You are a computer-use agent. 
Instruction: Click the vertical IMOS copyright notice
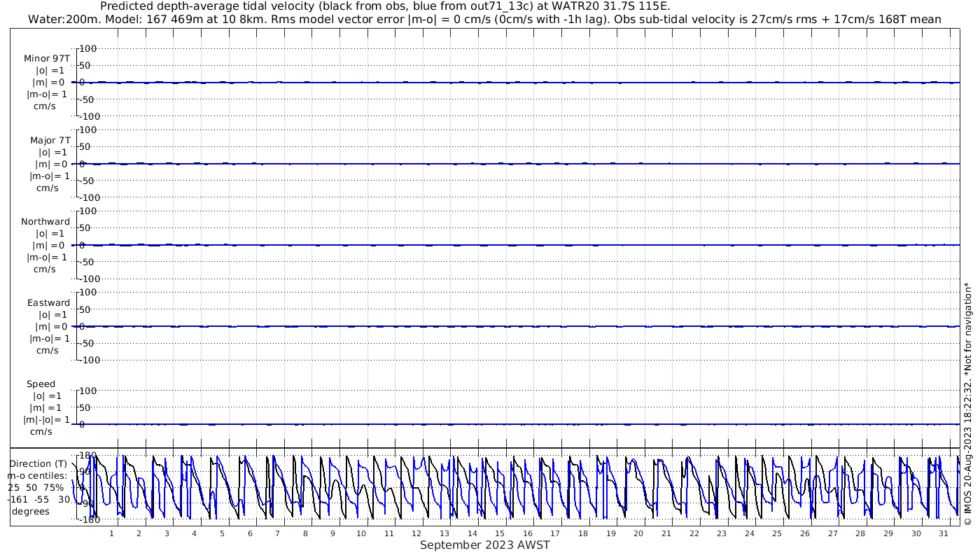tap(968, 404)
